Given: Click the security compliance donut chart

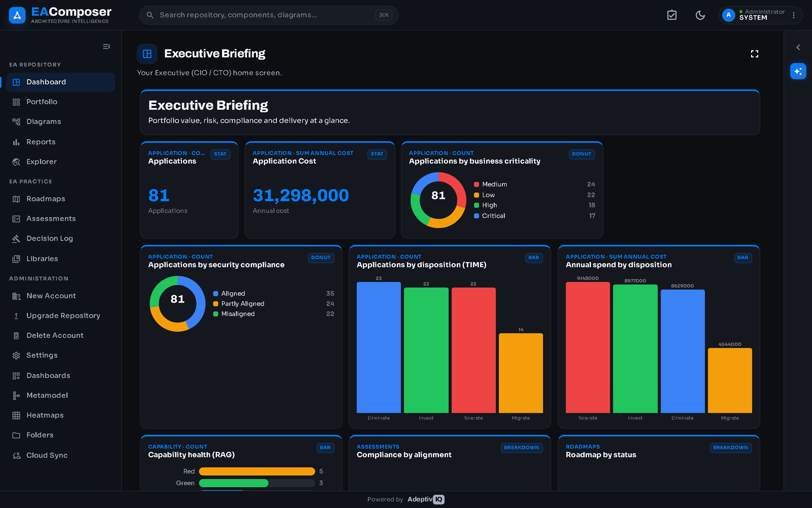Looking at the screenshot, I should coord(178,304).
